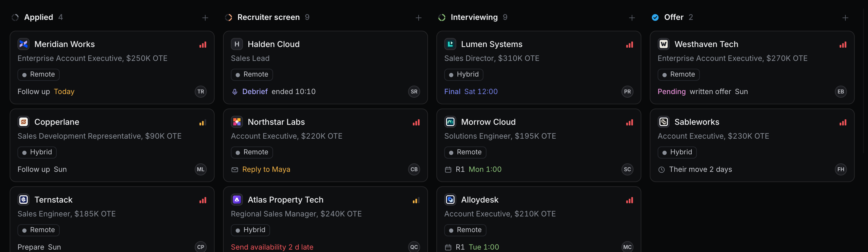The width and height of the screenshot is (868, 252).
Task: Click the Morrow Cloud company logo
Action: [450, 122]
